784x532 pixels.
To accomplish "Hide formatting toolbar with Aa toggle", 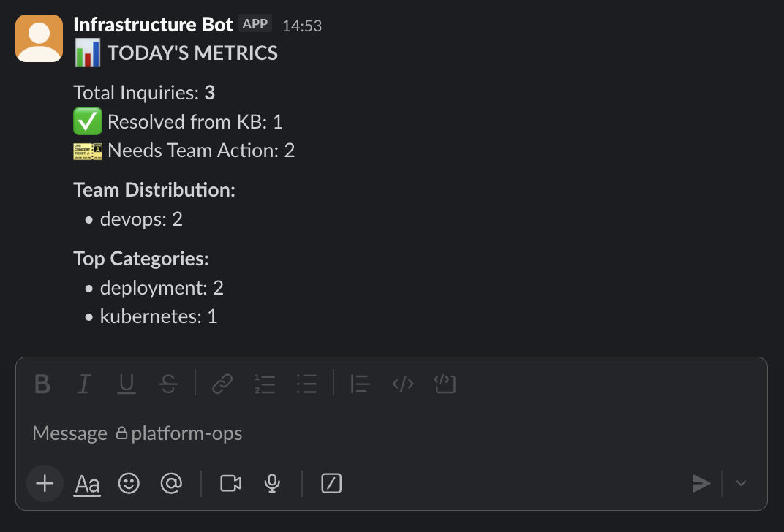I will coord(86,483).
